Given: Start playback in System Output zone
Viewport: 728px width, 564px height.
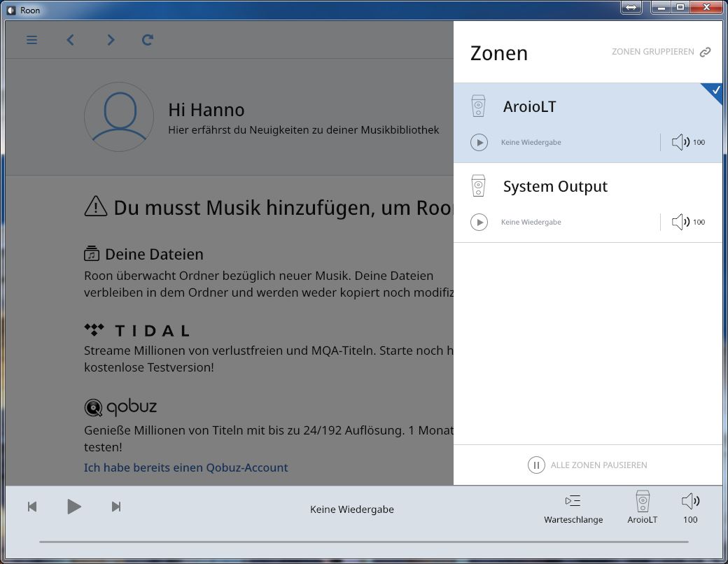Looking at the screenshot, I should pos(479,222).
